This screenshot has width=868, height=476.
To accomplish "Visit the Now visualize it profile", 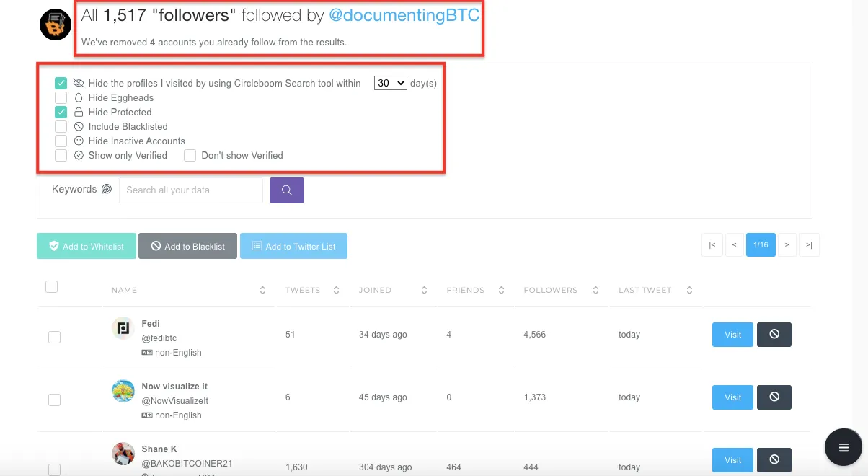I will (x=732, y=397).
